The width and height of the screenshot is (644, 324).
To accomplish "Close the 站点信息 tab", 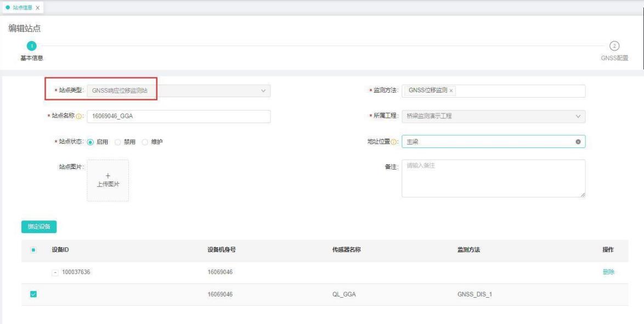I will [x=37, y=7].
